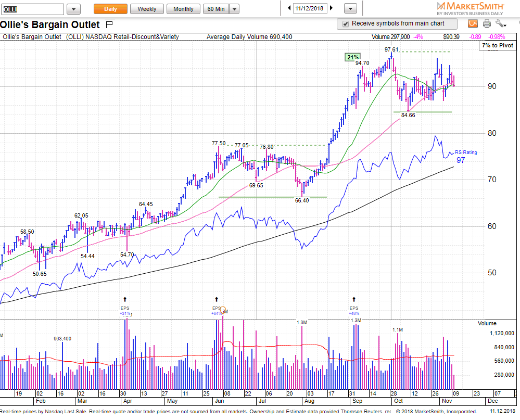The height and width of the screenshot is (420, 520).
Task: Click the 76.80 price label
Action: tap(267, 147)
